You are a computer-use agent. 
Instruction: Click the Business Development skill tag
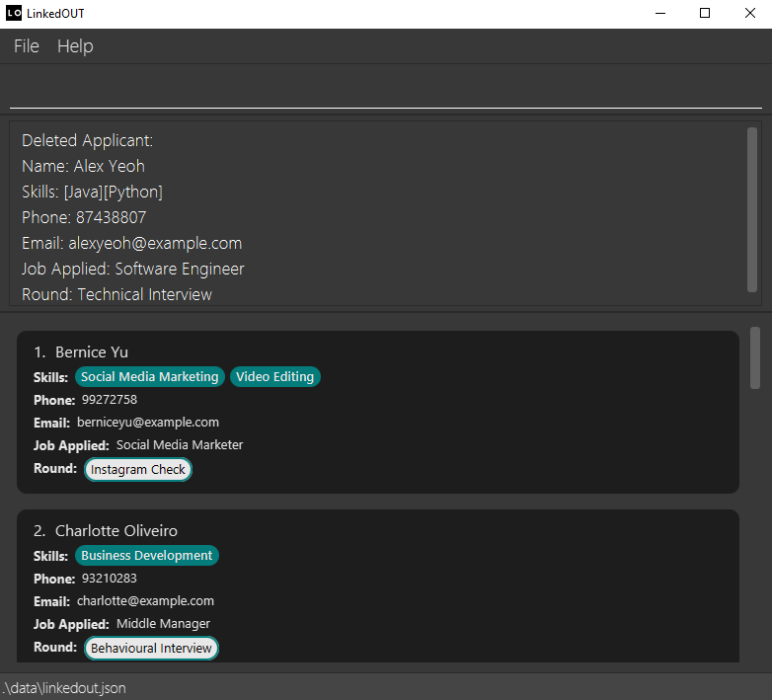(x=146, y=556)
